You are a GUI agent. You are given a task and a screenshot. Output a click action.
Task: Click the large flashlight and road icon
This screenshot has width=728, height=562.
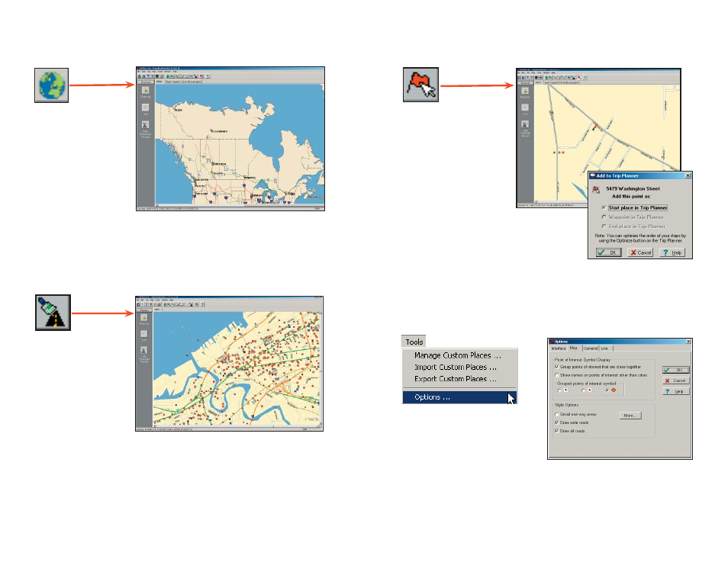pos(53,313)
